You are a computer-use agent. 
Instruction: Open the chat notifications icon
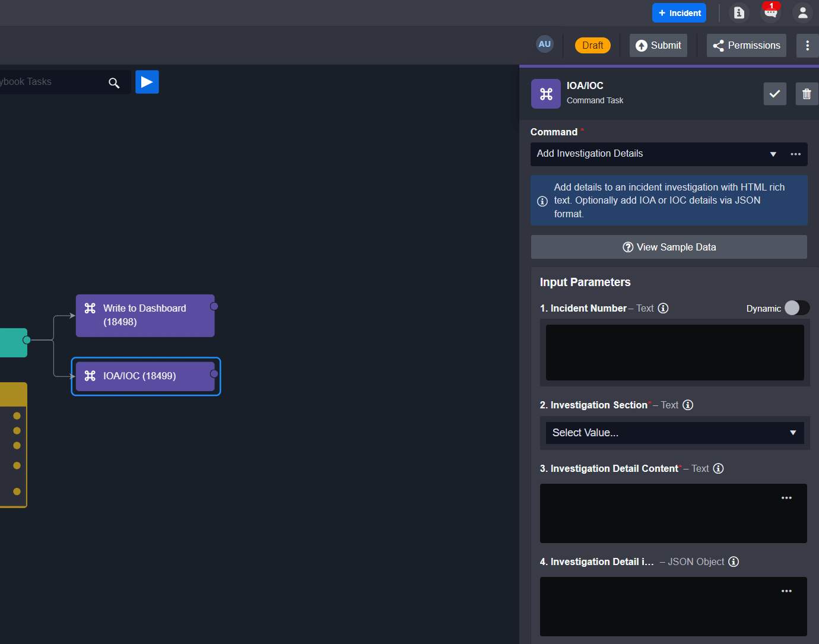[x=770, y=13]
